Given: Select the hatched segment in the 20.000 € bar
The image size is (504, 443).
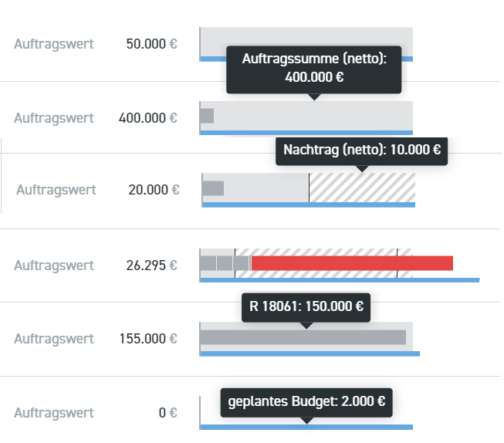Looking at the screenshot, I should pos(362,188).
